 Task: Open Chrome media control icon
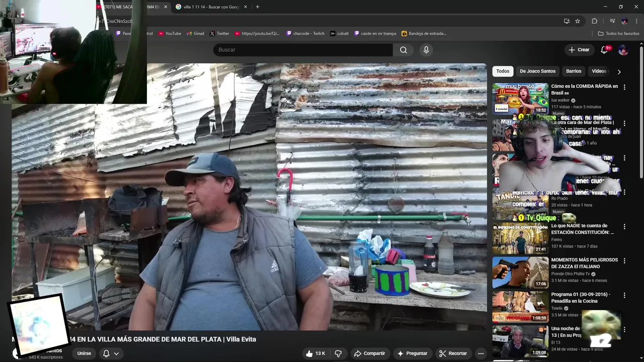tap(612, 21)
